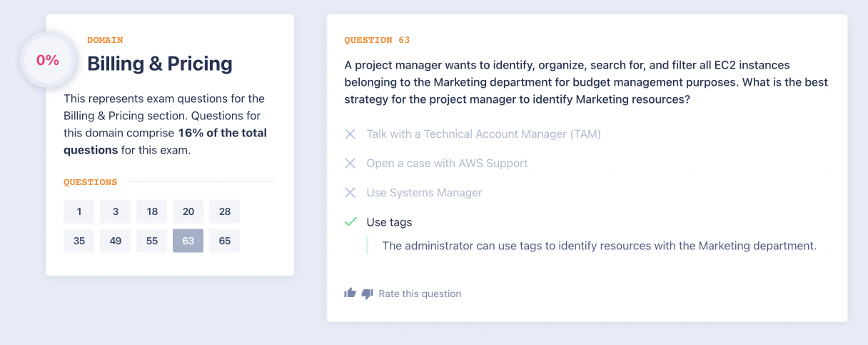Click the X icon beside Technical Account Manager
The height and width of the screenshot is (345, 868).
click(350, 134)
